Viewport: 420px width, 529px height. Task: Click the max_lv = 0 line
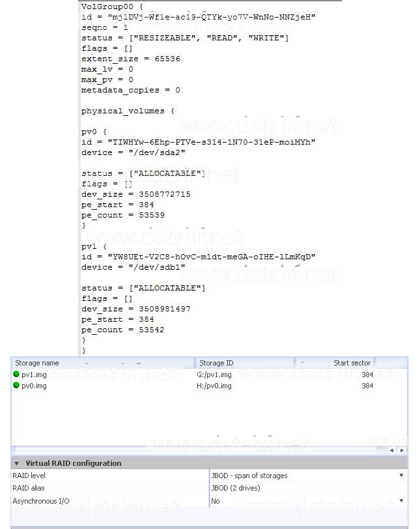coord(107,69)
